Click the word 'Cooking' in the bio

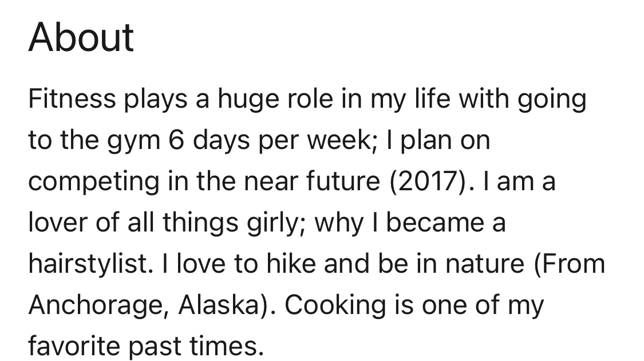[x=335, y=305]
